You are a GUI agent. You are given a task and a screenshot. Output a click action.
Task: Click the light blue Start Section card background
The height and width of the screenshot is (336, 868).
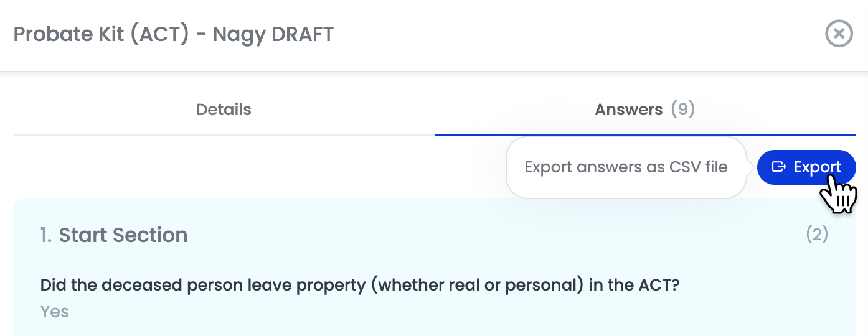click(x=436, y=268)
